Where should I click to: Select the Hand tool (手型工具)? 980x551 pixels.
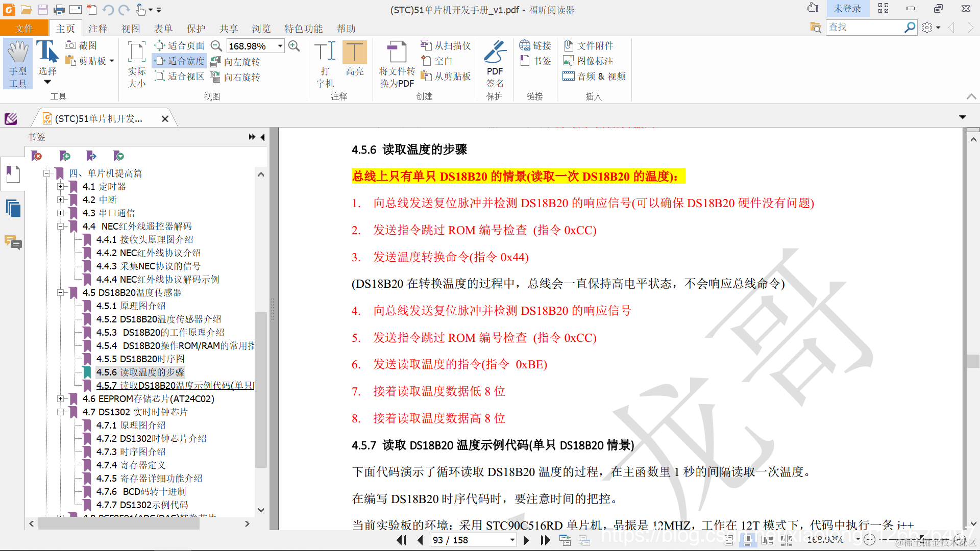pyautogui.click(x=18, y=63)
